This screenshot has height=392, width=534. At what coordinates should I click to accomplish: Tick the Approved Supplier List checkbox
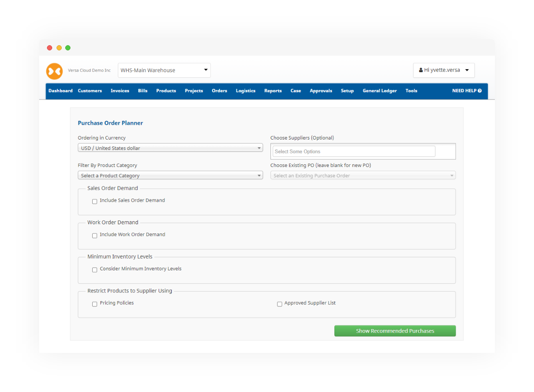coord(280,304)
